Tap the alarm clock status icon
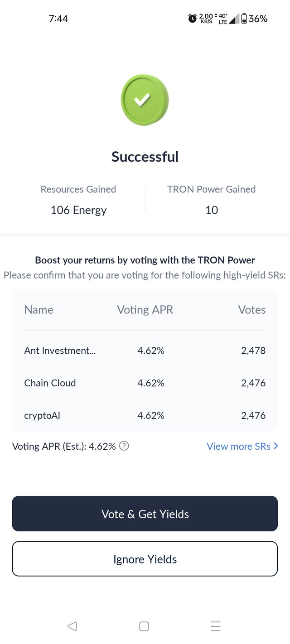Image resolution: width=290 pixels, height=644 pixels. pyautogui.click(x=193, y=19)
